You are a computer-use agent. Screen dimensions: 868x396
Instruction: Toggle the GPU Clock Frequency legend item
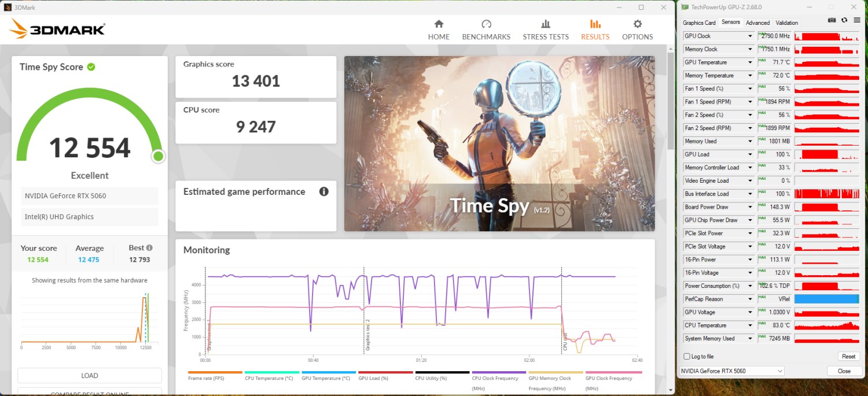tap(613, 380)
